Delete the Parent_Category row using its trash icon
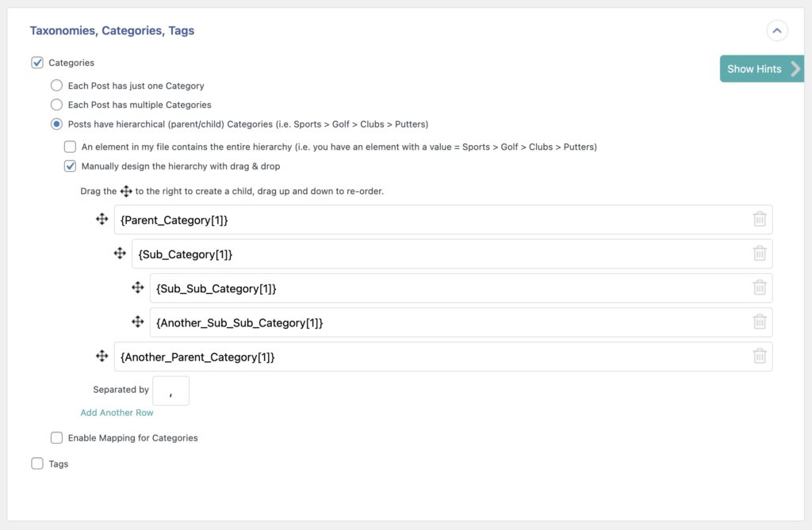The height and width of the screenshot is (530, 812). point(760,219)
